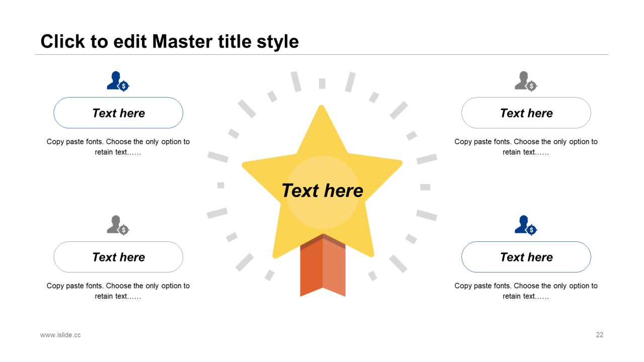Click the blue user-dollar icon in the upper-left group
The image size is (644, 362).
coord(118,81)
